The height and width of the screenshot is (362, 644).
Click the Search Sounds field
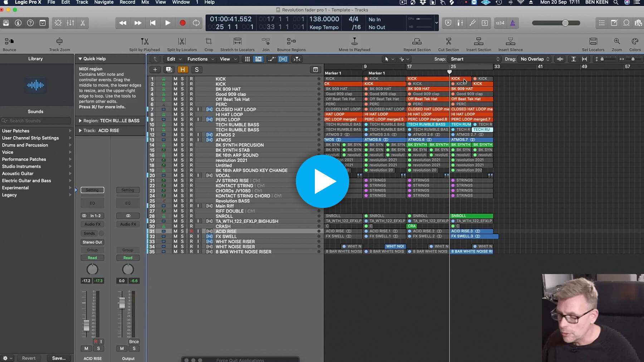click(x=36, y=121)
